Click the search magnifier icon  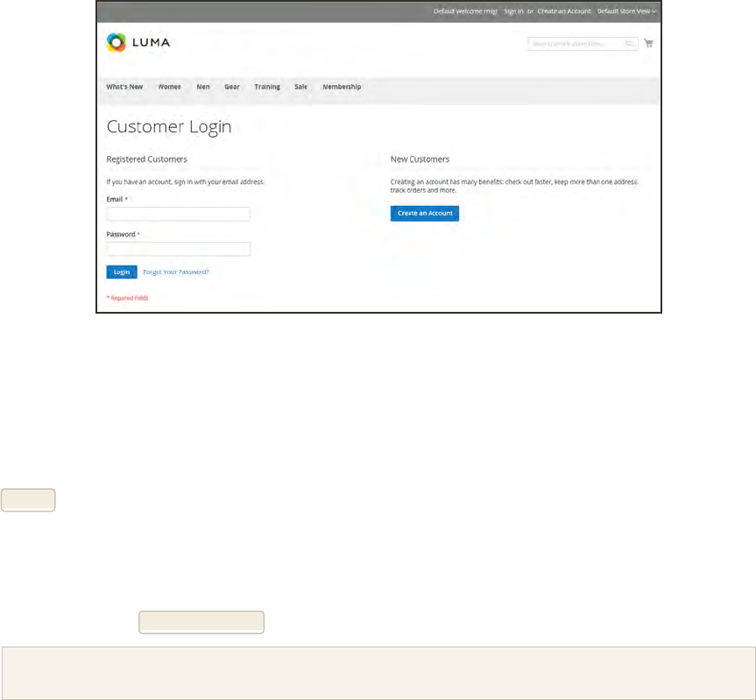(629, 44)
